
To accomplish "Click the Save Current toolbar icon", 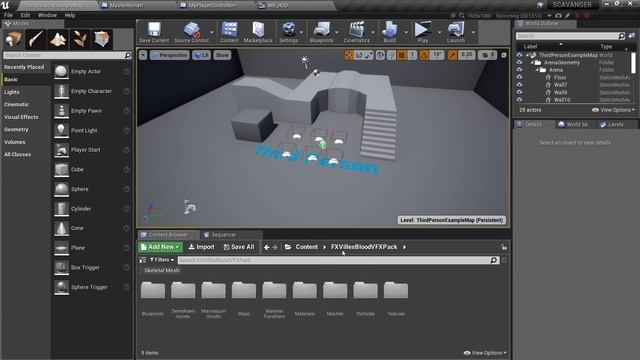I will point(154,32).
